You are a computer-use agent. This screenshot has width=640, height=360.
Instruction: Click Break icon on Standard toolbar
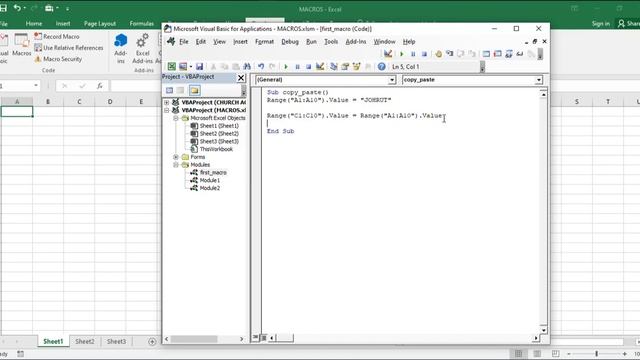(297, 67)
